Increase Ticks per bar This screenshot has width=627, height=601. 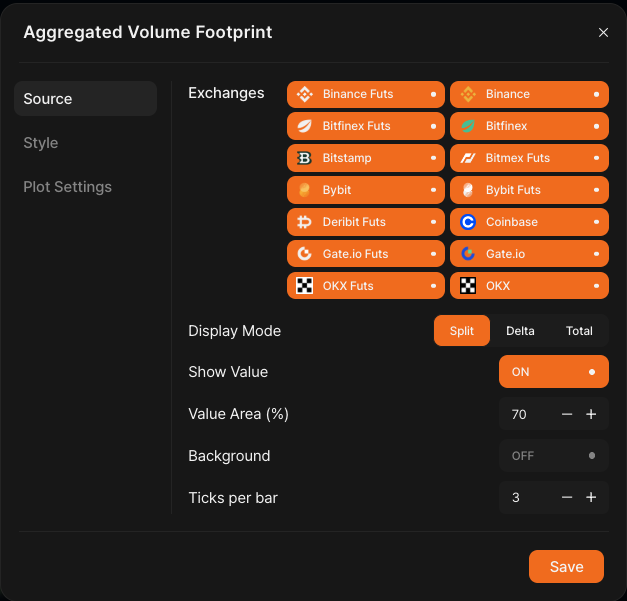(x=591, y=497)
